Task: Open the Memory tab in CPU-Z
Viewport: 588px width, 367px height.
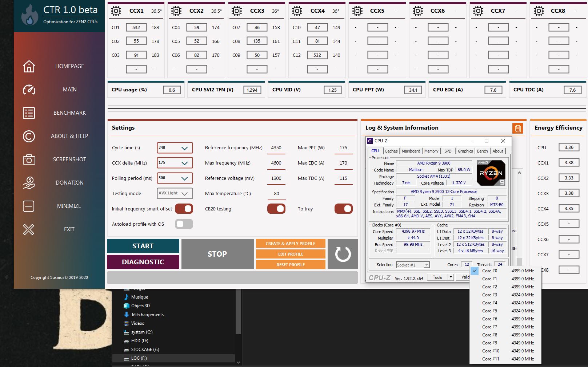Action: 431,151
